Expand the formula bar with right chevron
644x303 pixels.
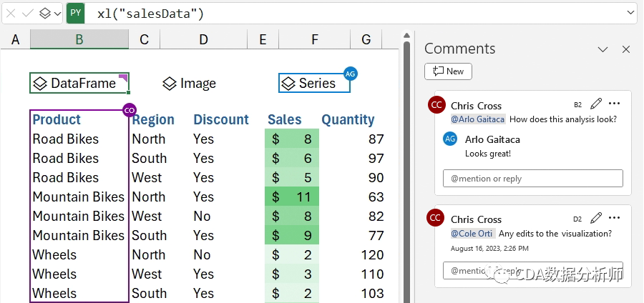click(630, 13)
